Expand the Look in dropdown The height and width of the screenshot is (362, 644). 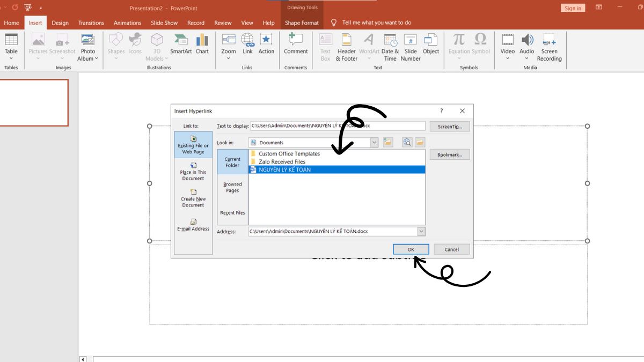374,143
